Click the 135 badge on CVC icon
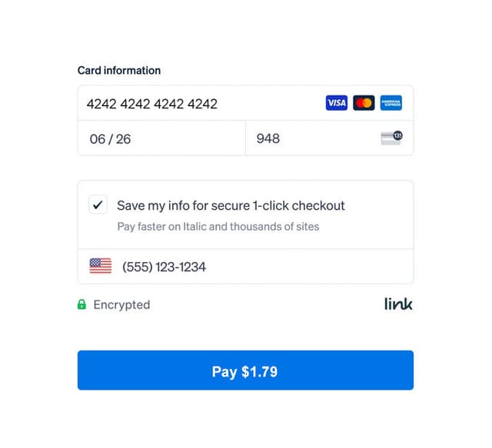The height and width of the screenshot is (448, 492). (x=397, y=135)
